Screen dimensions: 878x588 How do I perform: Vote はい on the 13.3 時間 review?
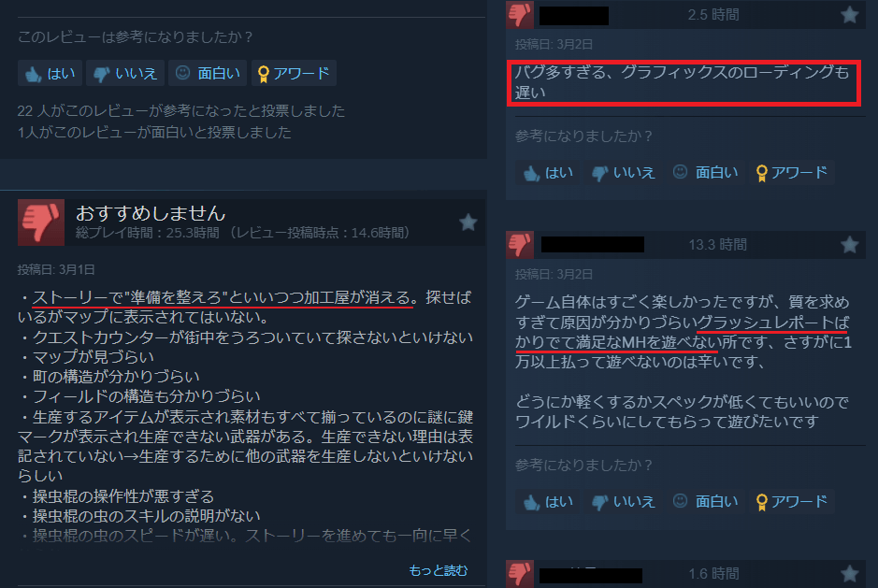click(549, 501)
